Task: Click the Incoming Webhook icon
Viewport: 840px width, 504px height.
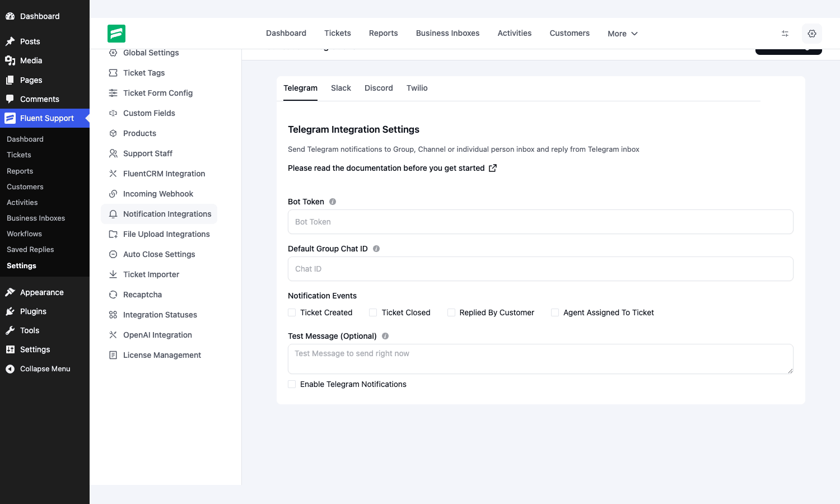Action: 113,194
